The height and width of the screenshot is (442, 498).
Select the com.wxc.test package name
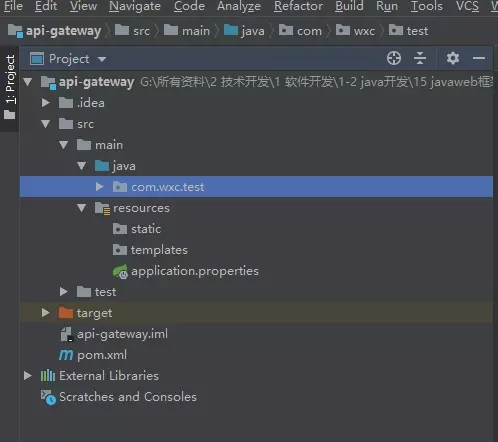(168, 187)
